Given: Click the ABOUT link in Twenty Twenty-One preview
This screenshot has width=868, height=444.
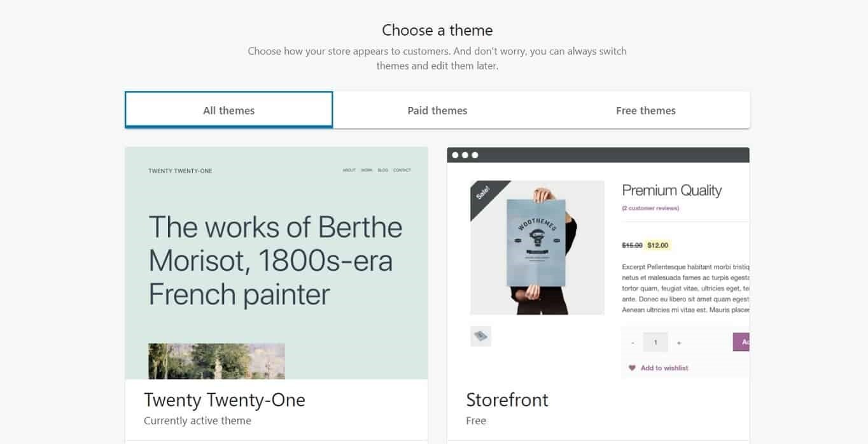Looking at the screenshot, I should coord(349,170).
